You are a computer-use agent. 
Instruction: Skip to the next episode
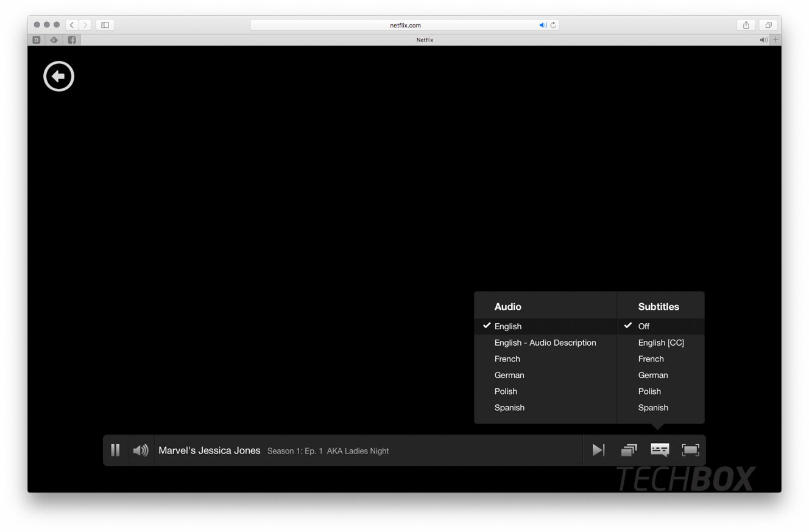[598, 450]
